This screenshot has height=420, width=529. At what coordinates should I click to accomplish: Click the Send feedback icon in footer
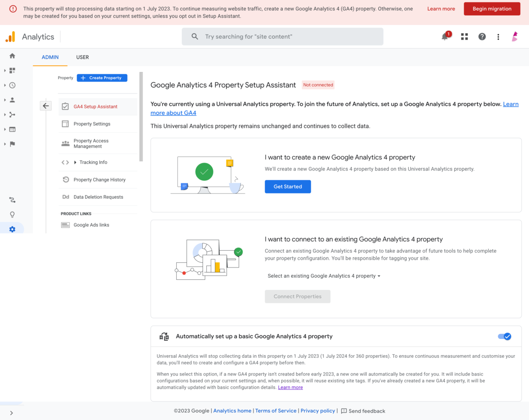point(344,411)
